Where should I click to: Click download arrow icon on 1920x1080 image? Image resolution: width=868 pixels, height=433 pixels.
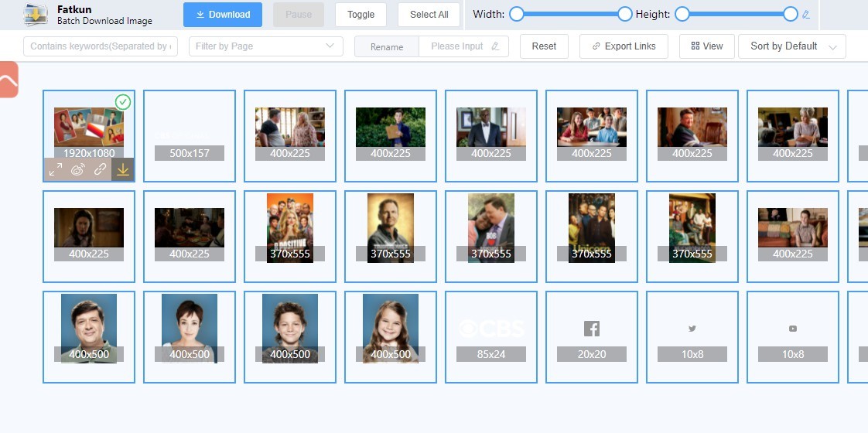pyautogui.click(x=123, y=170)
